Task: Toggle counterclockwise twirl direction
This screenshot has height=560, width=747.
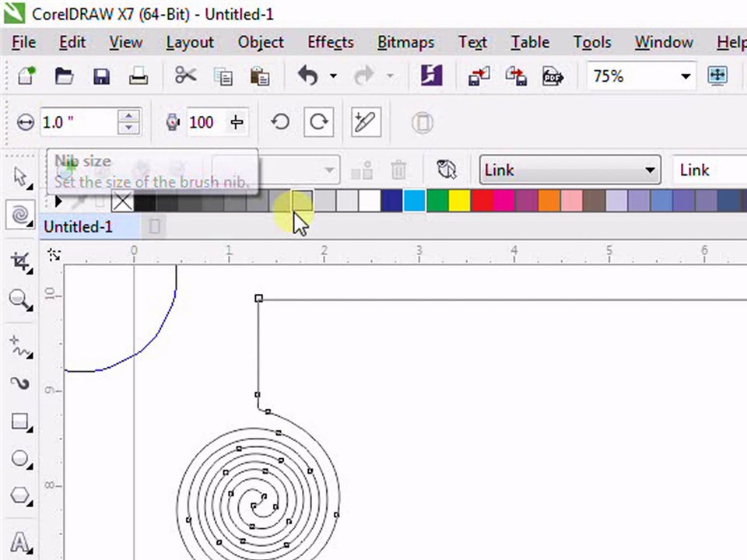Action: tap(281, 122)
